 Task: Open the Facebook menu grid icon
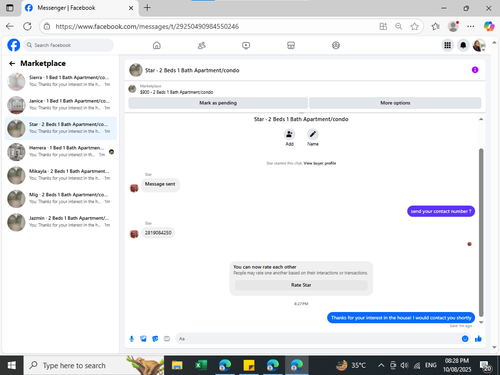pyautogui.click(x=447, y=45)
